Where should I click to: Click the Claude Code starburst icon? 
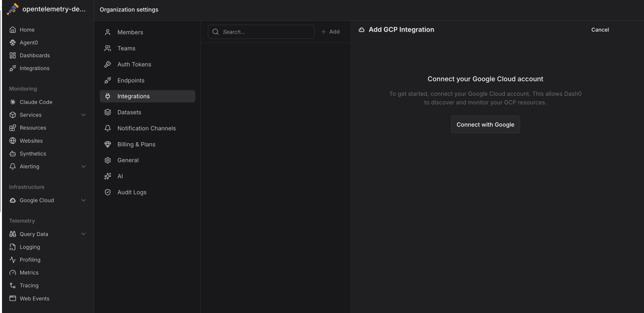[13, 102]
